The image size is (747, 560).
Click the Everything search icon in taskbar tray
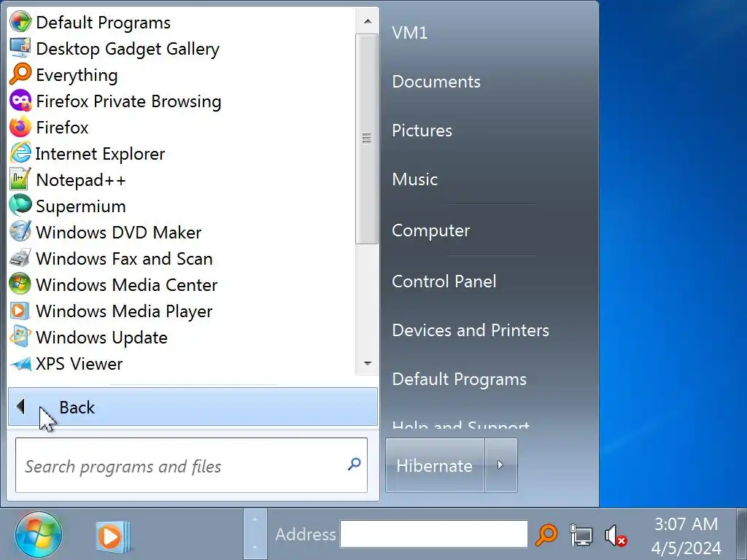(546, 534)
